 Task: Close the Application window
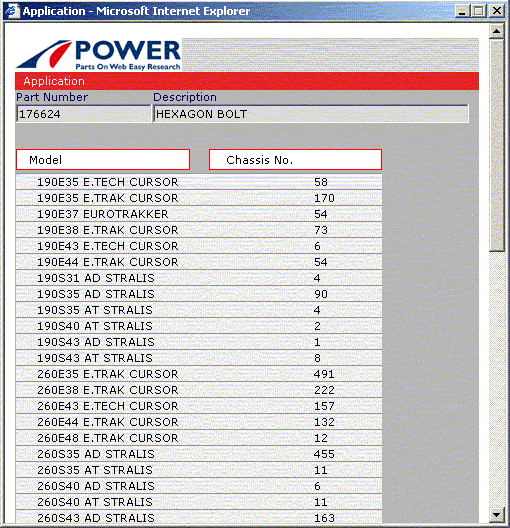pos(497,11)
